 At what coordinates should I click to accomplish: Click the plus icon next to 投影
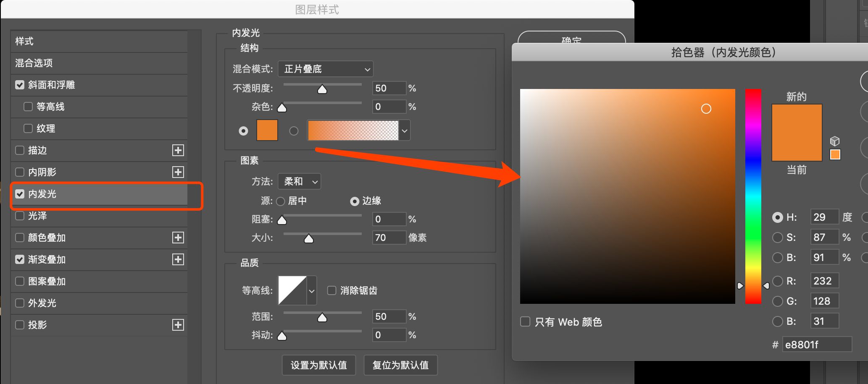pos(178,325)
